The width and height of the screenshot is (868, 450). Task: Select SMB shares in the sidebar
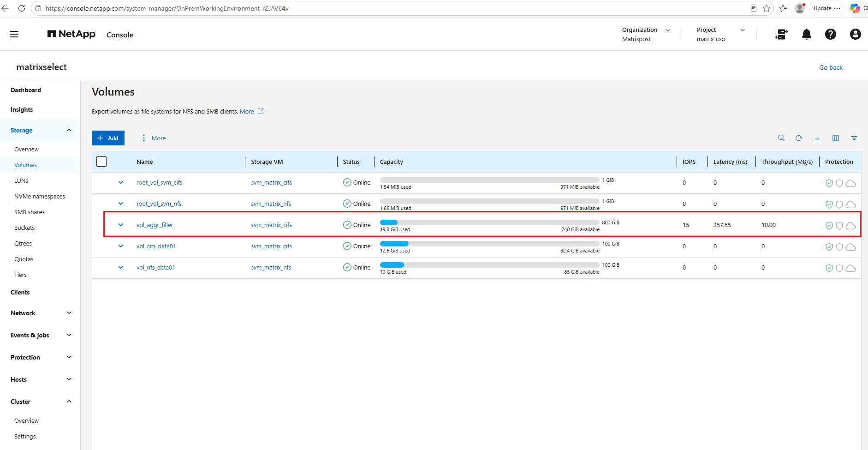(30, 212)
